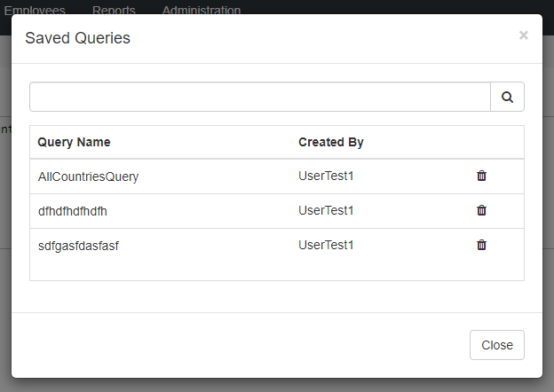Viewport: 554px width, 392px height.
Task: Delete the dfhdfhdfhdfh query using trash icon
Action: coord(481,210)
